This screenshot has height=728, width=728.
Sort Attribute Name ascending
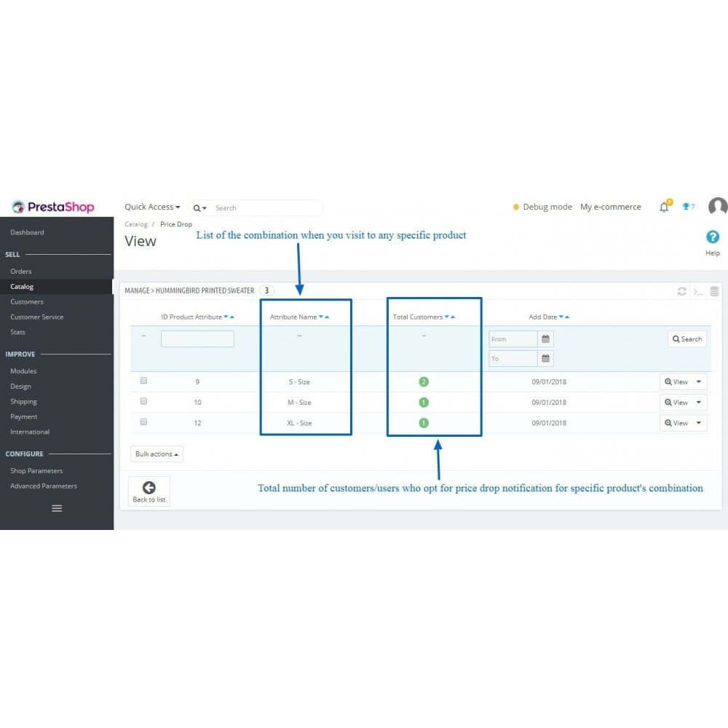327,317
